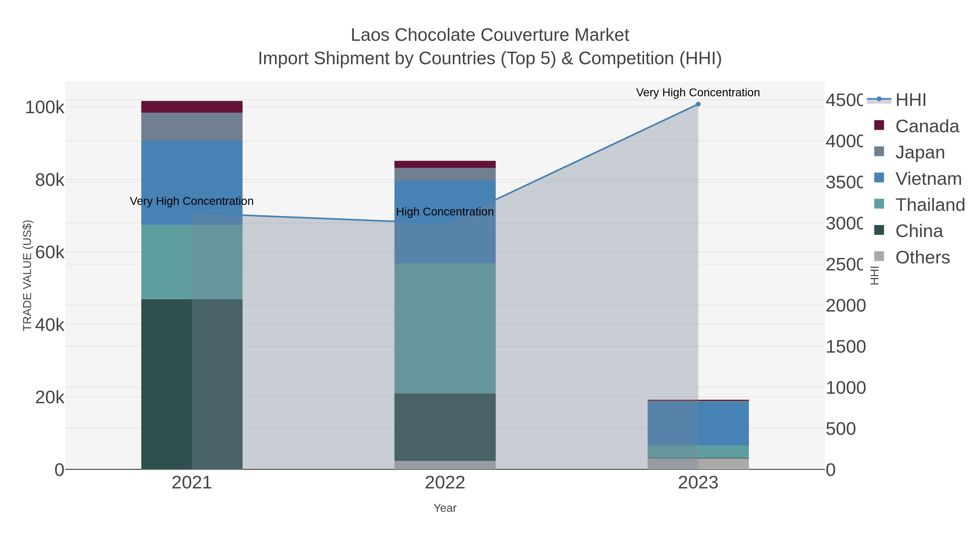This screenshot has width=980, height=551.
Task: Click the Japan gray-blue legend swatch
Action: click(879, 151)
